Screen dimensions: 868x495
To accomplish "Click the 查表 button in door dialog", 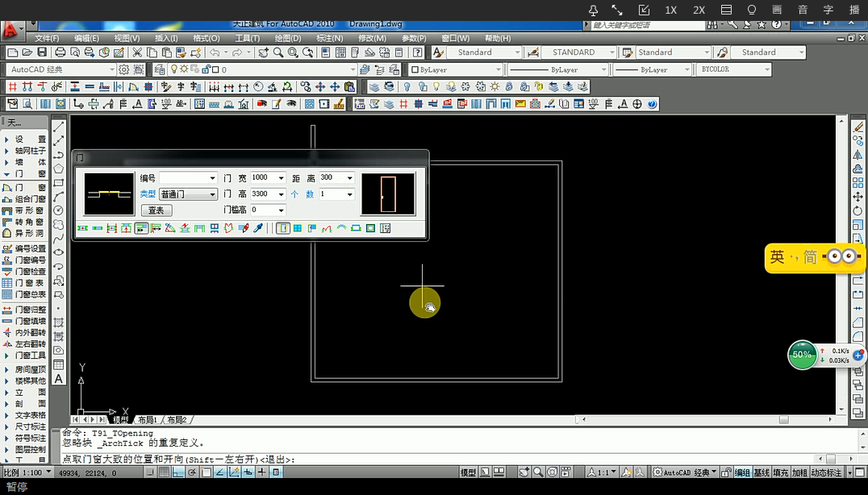I will [x=156, y=210].
